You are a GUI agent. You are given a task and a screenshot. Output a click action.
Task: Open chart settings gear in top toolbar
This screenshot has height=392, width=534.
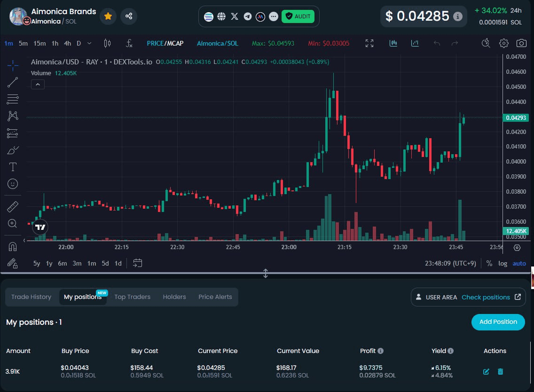click(x=504, y=43)
